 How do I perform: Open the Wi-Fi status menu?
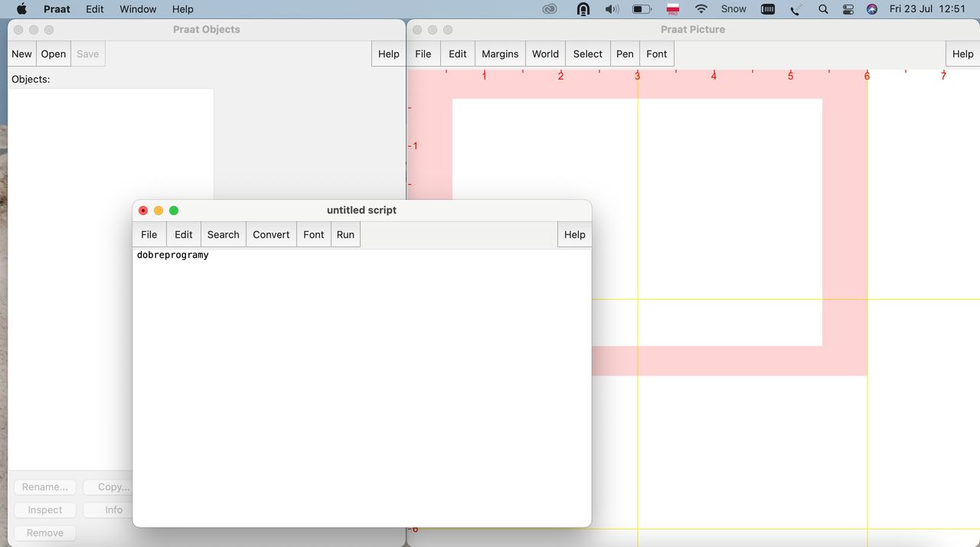point(701,9)
